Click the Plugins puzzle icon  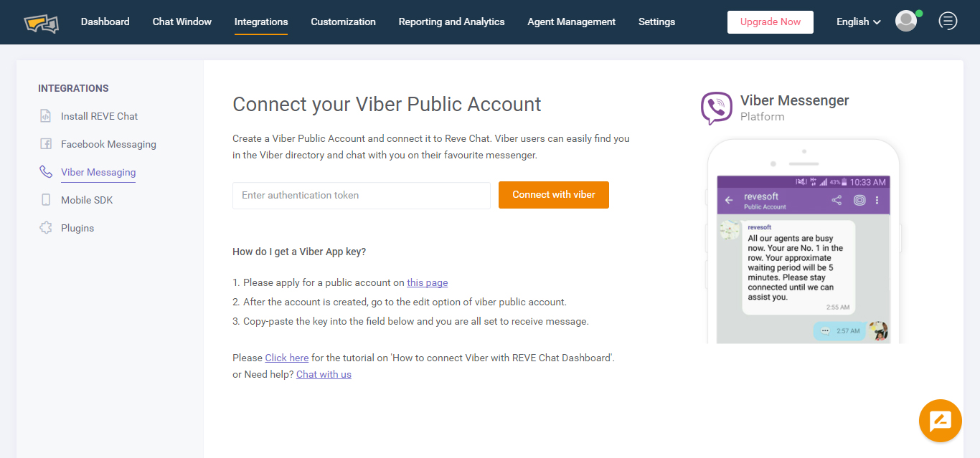pyautogui.click(x=46, y=228)
